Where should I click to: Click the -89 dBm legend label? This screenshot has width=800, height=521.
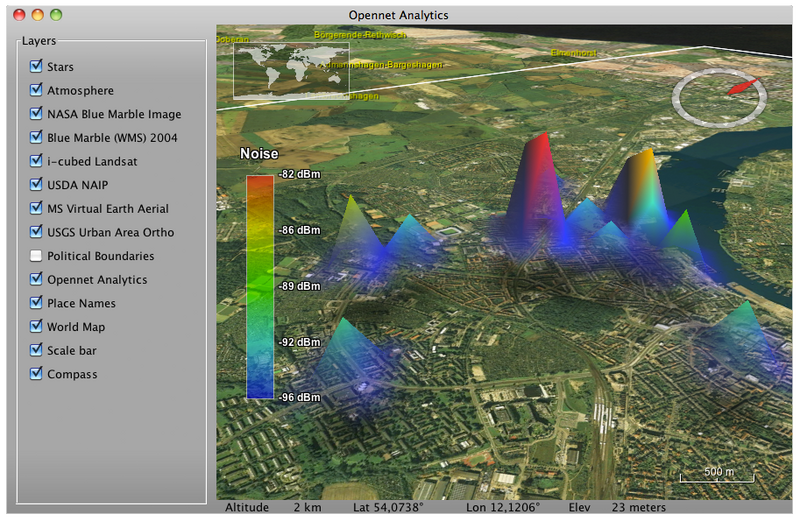click(x=299, y=286)
